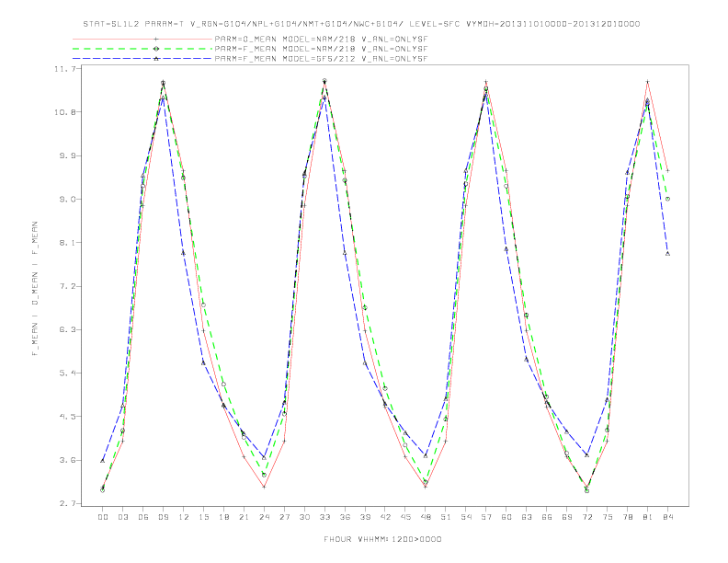Click x-axis tick label 18

coord(223,517)
